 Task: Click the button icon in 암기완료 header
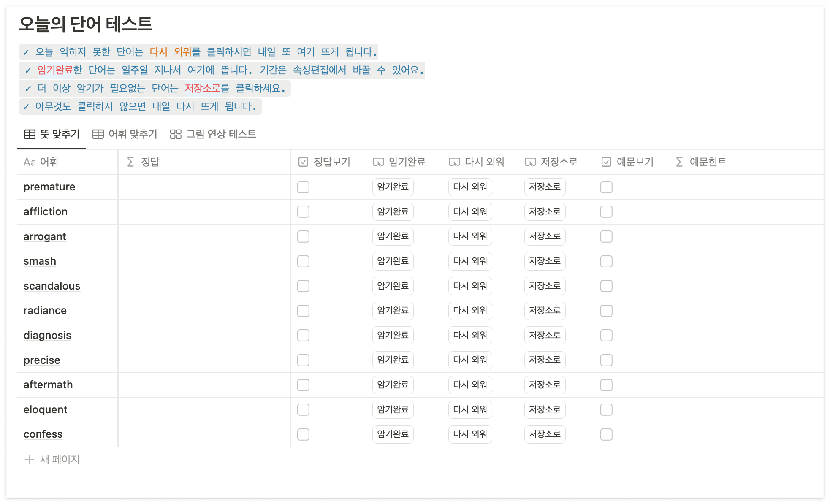coord(378,162)
